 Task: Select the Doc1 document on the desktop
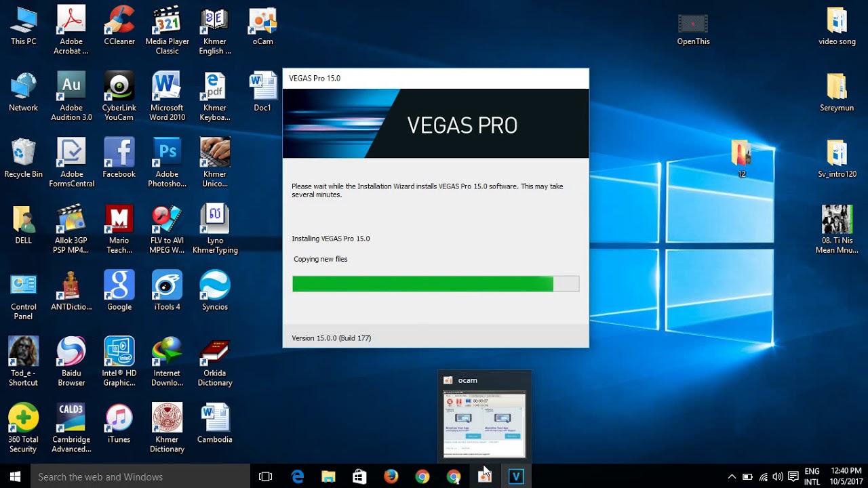pos(262,92)
